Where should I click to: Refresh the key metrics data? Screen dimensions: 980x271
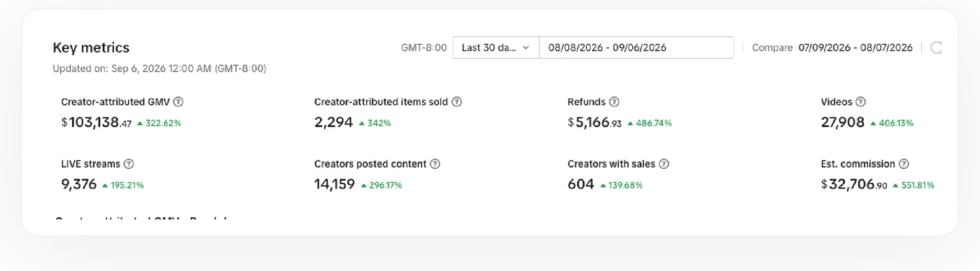coord(936,48)
